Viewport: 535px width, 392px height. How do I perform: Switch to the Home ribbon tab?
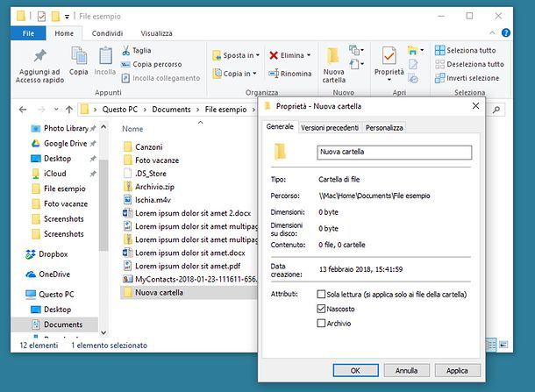coord(64,33)
